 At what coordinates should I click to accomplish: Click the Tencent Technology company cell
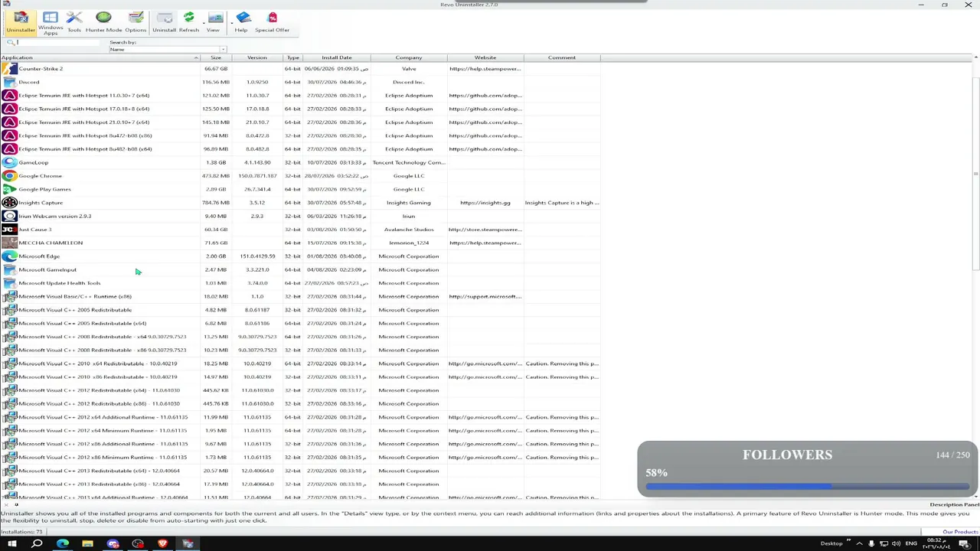(x=409, y=162)
